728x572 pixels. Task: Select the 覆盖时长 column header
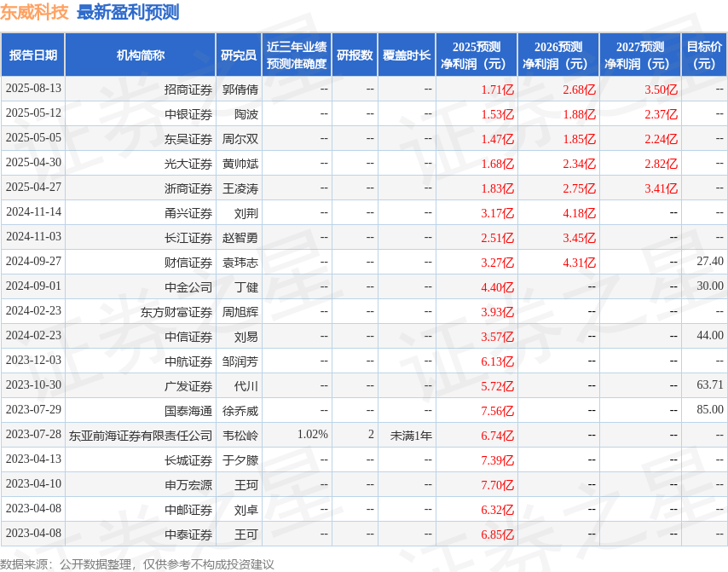pos(407,55)
